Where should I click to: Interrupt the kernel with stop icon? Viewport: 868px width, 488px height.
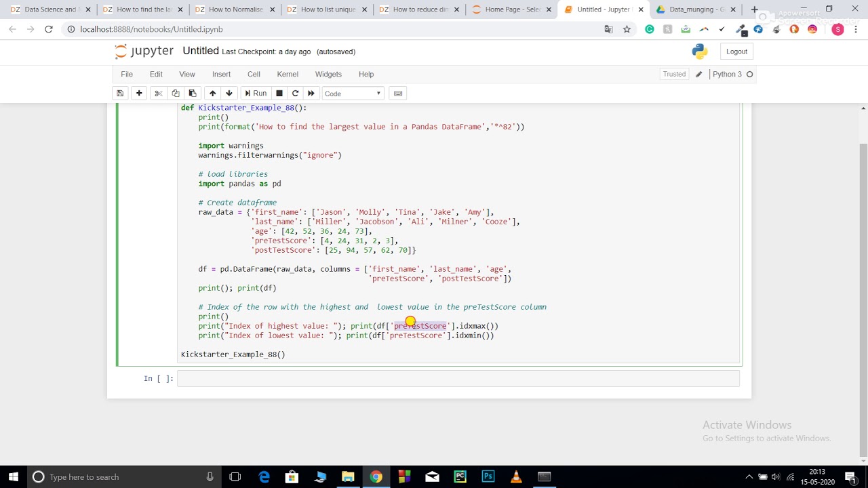click(x=279, y=94)
